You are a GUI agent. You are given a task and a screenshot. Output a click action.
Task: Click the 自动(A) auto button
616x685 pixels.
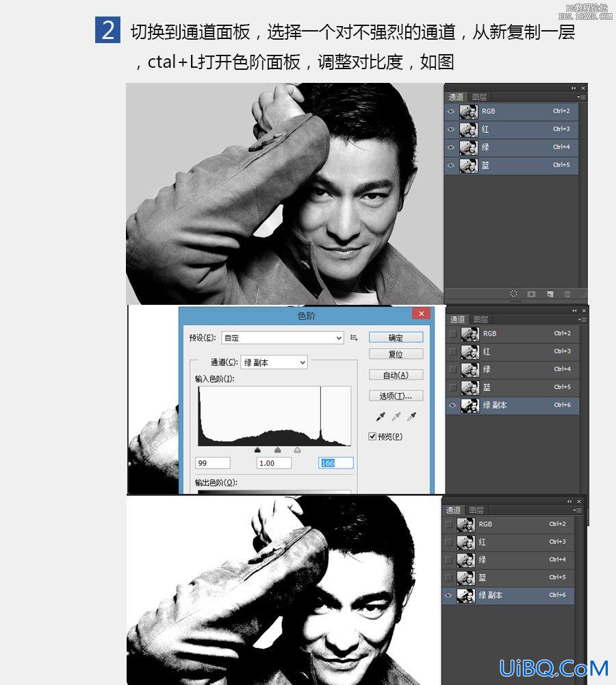[x=396, y=375]
